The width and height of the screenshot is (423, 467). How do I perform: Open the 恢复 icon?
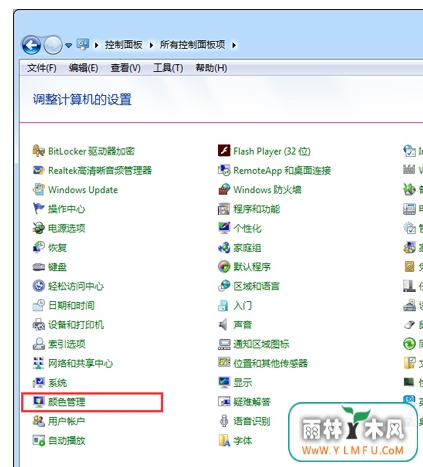39,248
